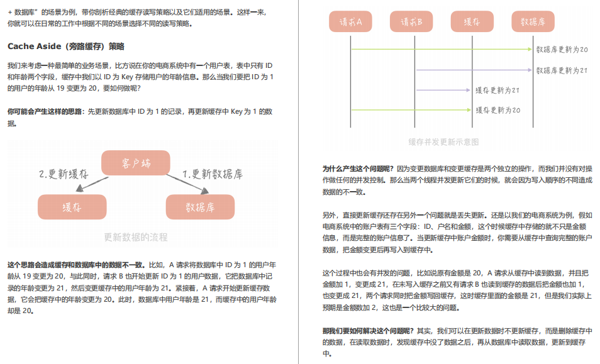Click the 数据库 header box in the sequence diagram
Image resolution: width=600 pixels, height=364 pixels.
coord(533,21)
